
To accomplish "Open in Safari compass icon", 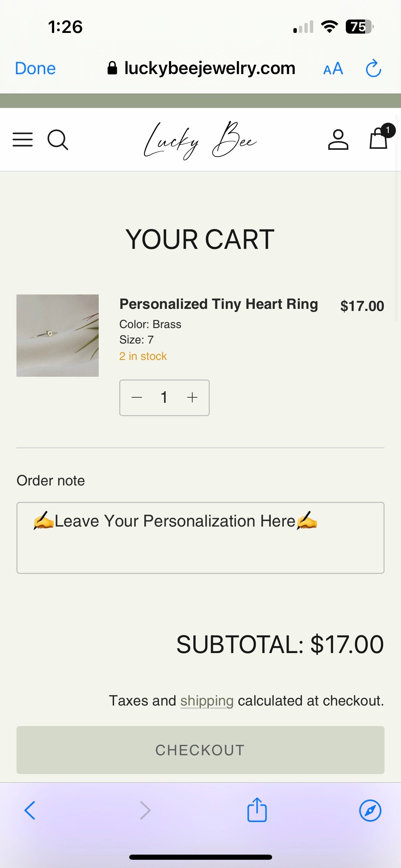I will pos(370,810).
